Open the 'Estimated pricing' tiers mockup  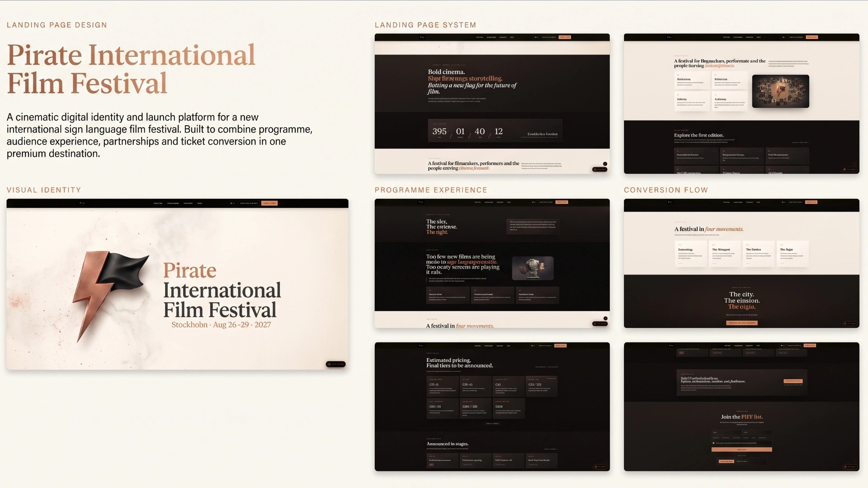[x=492, y=407]
